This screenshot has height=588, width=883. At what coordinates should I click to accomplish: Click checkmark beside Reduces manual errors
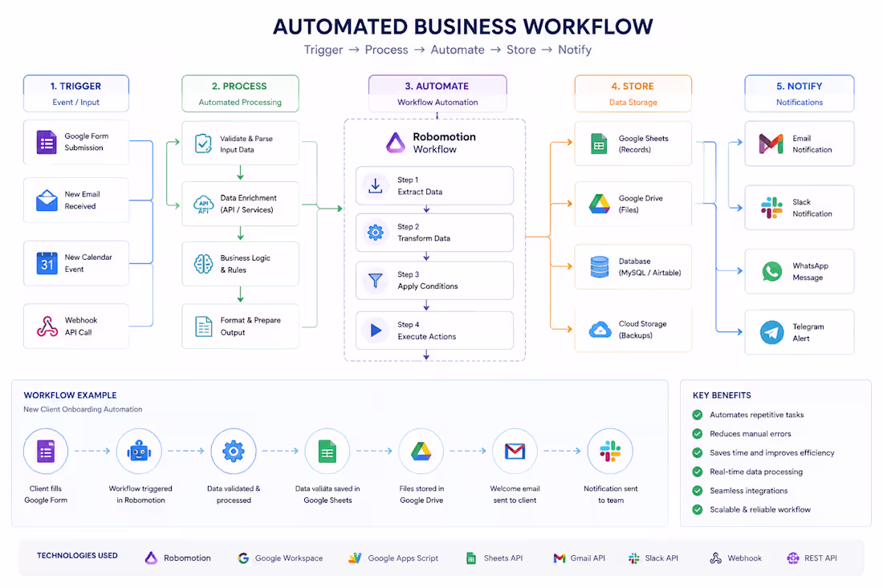point(697,434)
